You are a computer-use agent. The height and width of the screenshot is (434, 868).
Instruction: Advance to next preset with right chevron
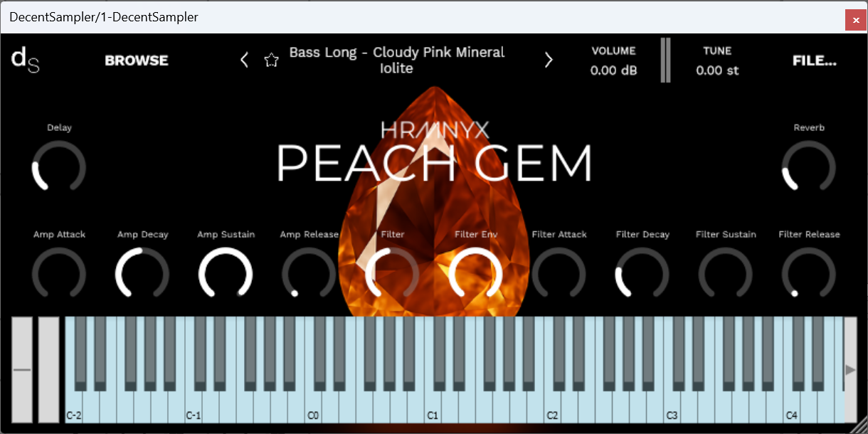pyautogui.click(x=549, y=60)
